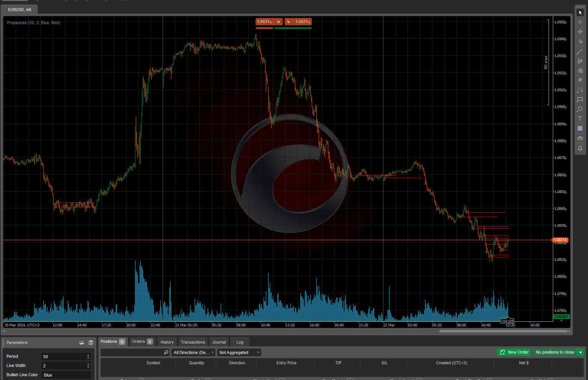The width and height of the screenshot is (588, 380).
Task: Adjust the Line Width value stepper
Action: coord(88,366)
